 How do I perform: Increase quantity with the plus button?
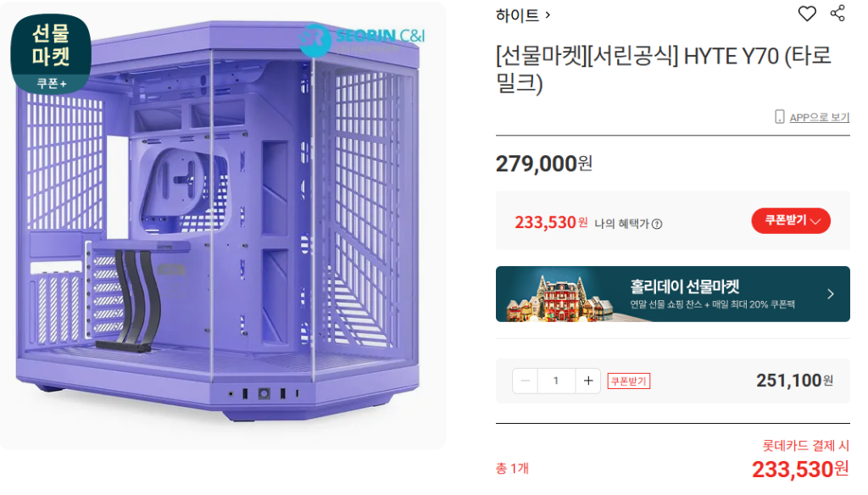(x=588, y=381)
